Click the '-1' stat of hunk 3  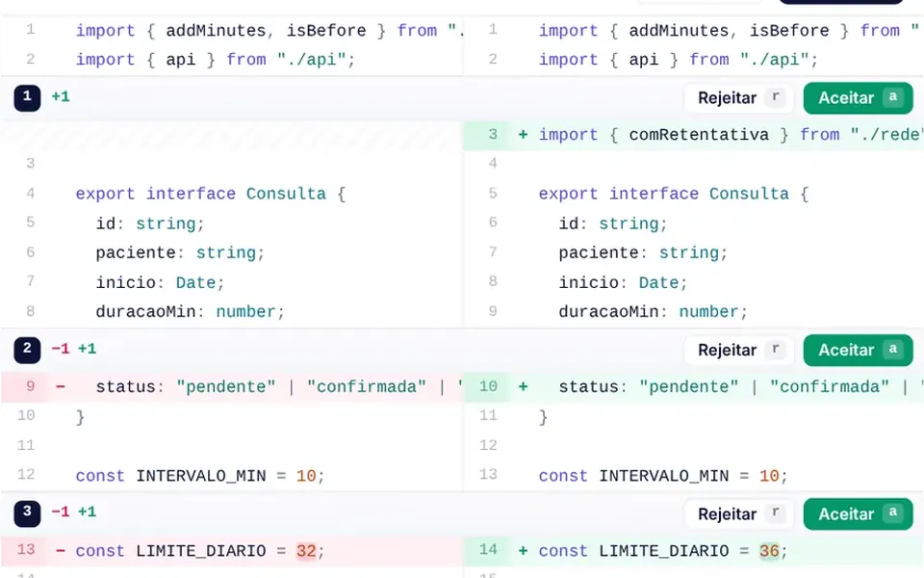pyautogui.click(x=61, y=512)
